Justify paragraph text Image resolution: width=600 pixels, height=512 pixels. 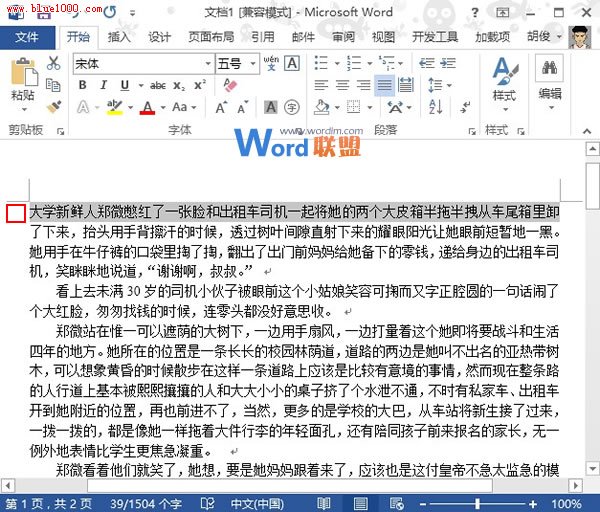(x=384, y=85)
